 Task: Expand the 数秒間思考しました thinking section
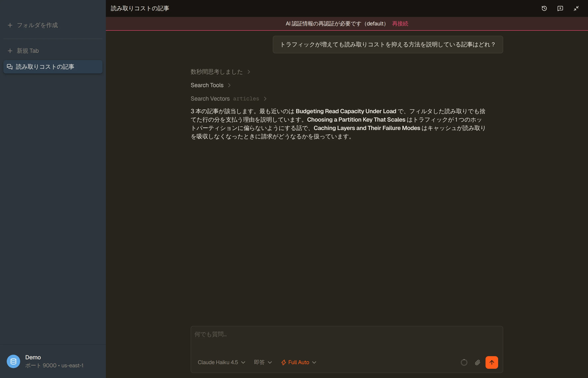tap(220, 72)
